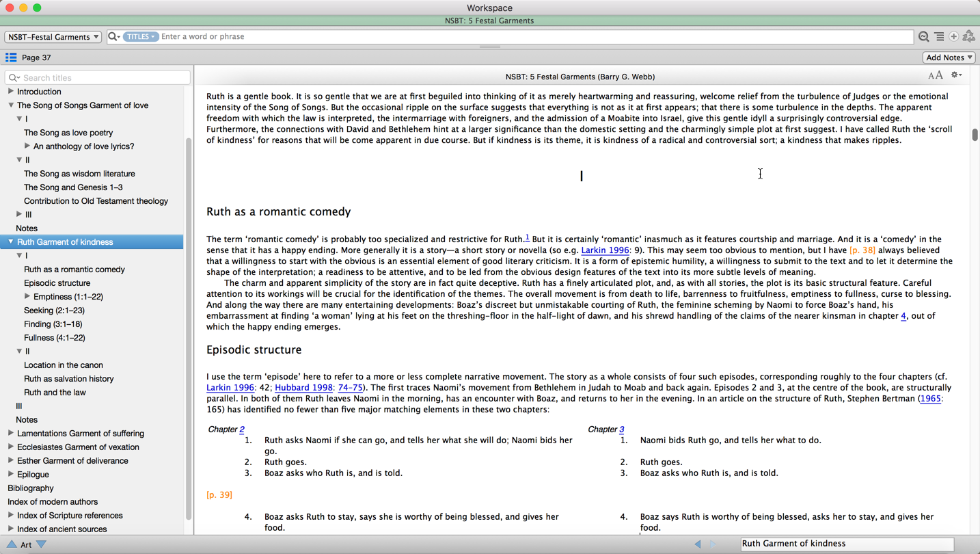The width and height of the screenshot is (980, 554).
Task: Expand Index of Scripture references
Action: point(10,515)
